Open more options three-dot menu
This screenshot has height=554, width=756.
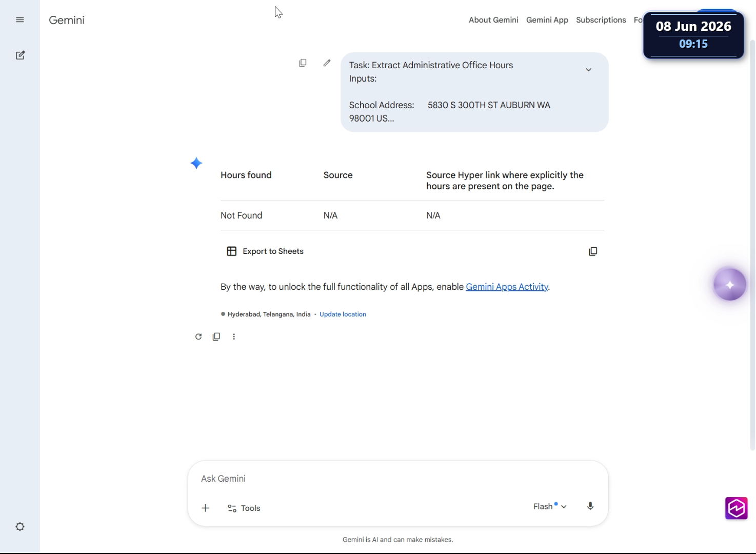(x=234, y=337)
